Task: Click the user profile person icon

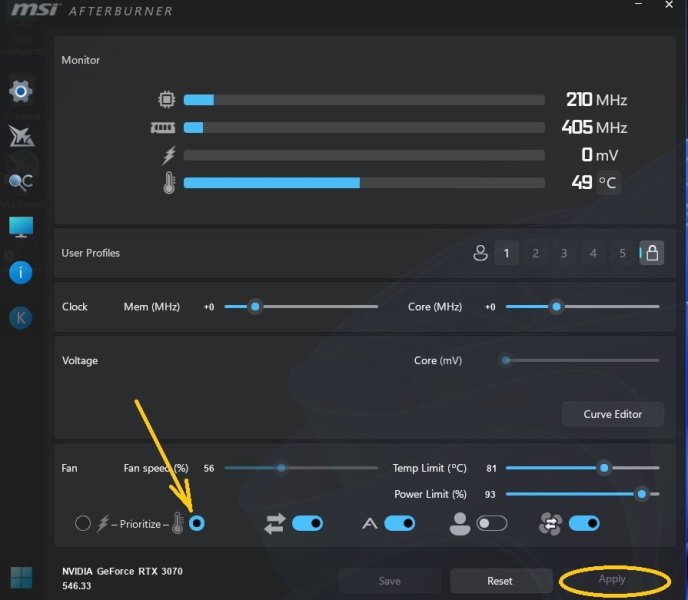Action: tap(480, 253)
